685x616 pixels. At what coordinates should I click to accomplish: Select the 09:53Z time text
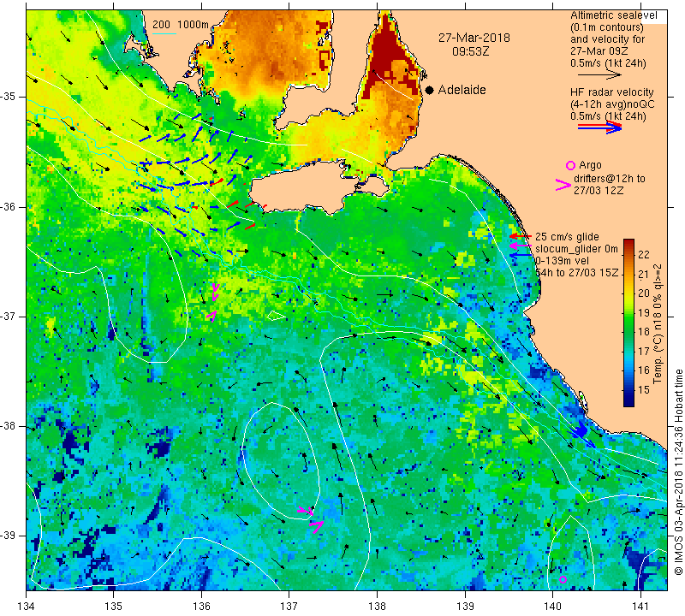[x=470, y=51]
